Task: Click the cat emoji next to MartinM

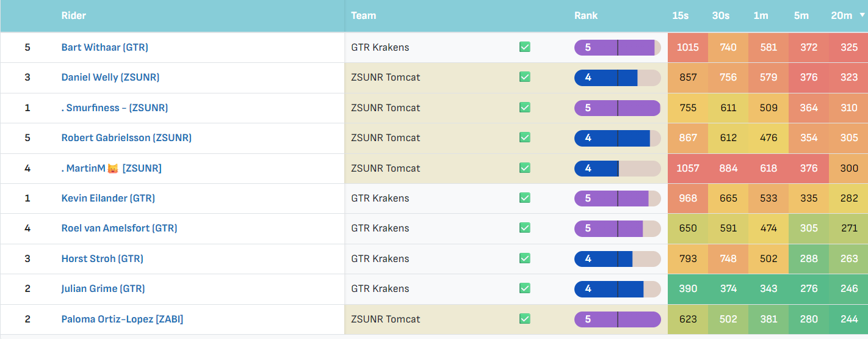Action: click(113, 168)
